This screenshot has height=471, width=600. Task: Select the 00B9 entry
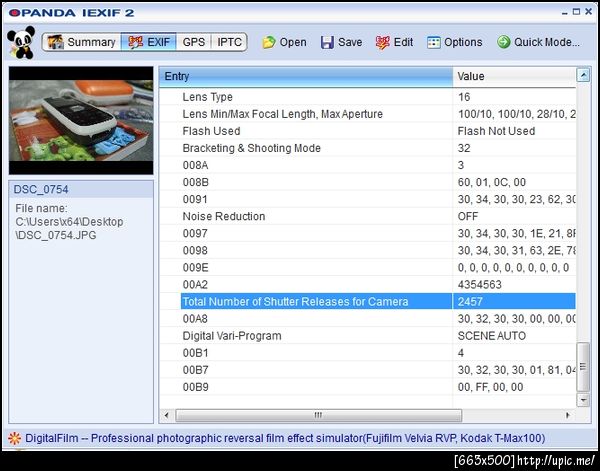point(195,387)
